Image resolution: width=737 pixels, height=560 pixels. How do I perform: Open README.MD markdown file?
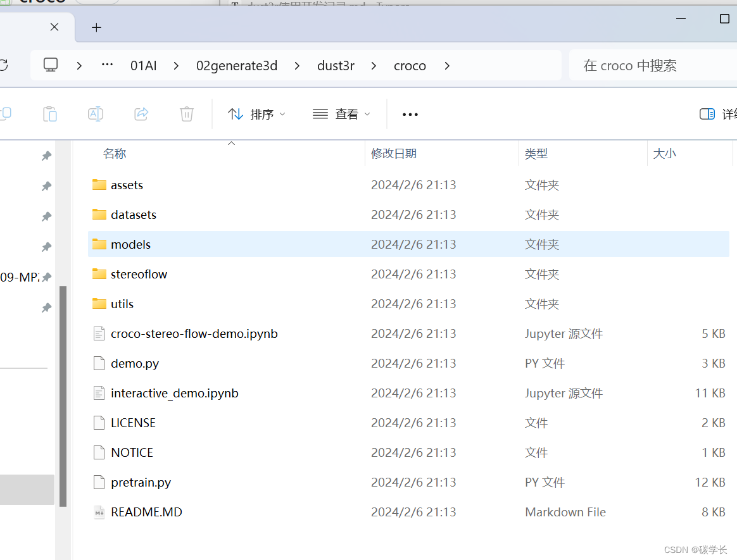tap(147, 512)
